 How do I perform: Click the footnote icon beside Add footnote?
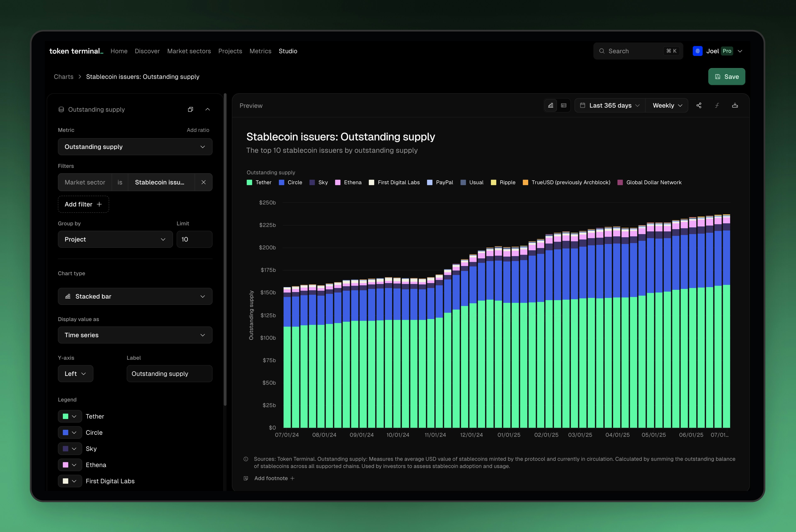click(246, 478)
